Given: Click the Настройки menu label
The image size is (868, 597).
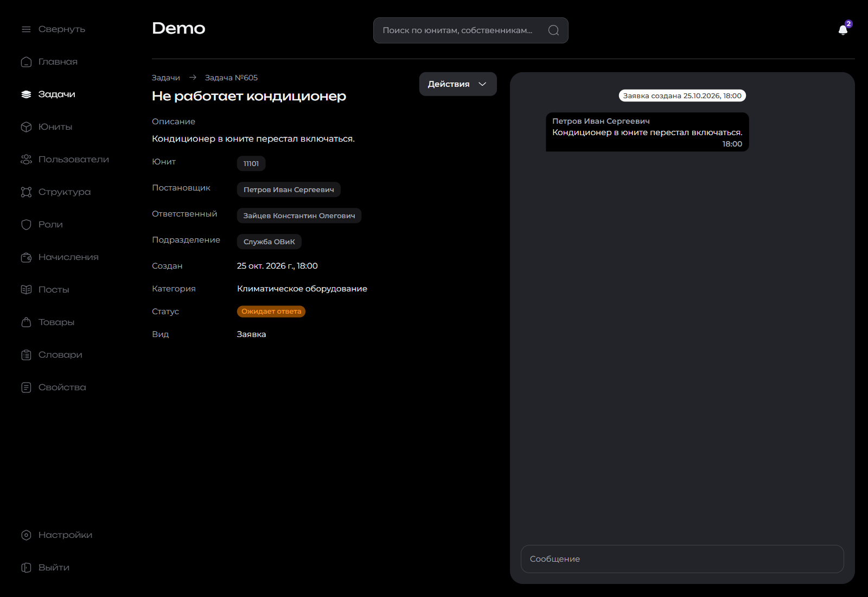Looking at the screenshot, I should [x=65, y=535].
